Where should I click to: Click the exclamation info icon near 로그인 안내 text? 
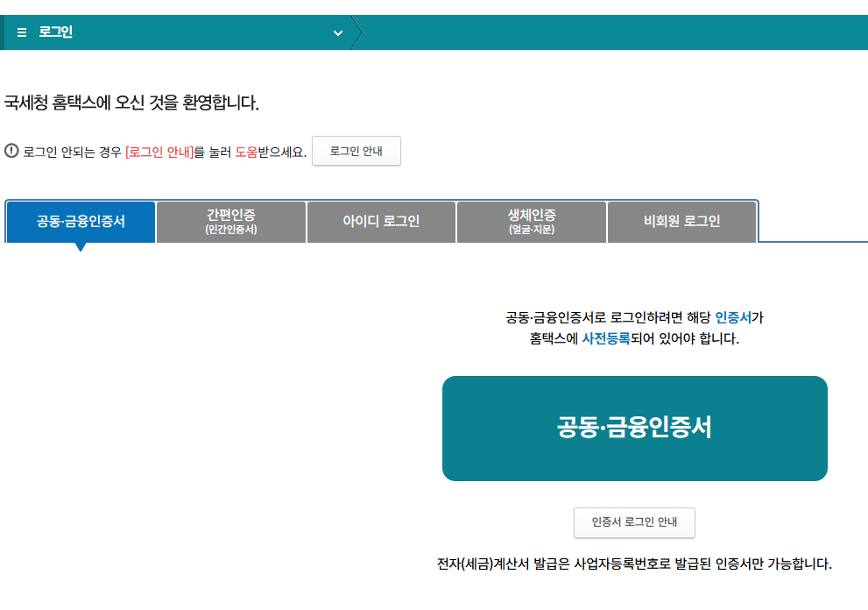11,151
